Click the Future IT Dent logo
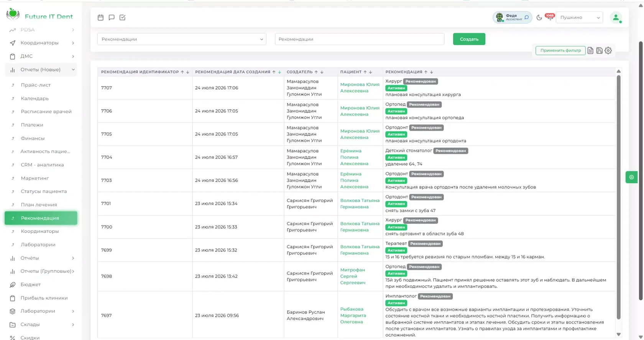644x340 pixels. pyautogui.click(x=39, y=15)
